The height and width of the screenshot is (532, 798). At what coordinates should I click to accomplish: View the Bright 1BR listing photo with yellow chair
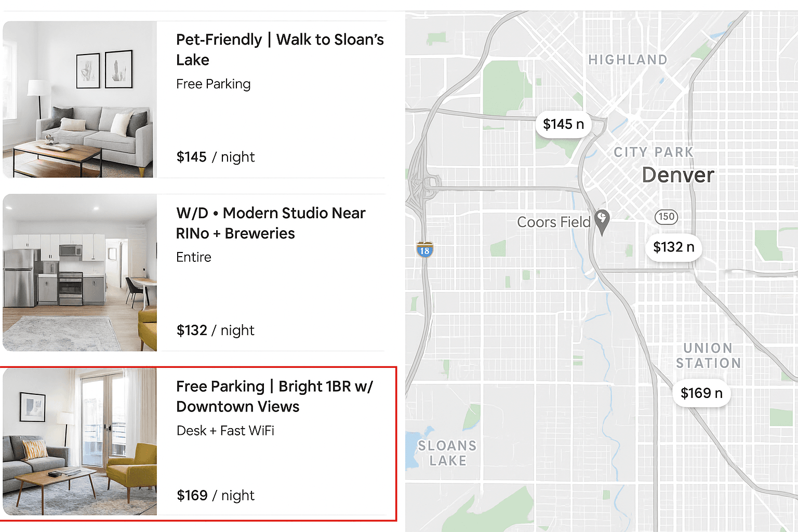click(79, 442)
